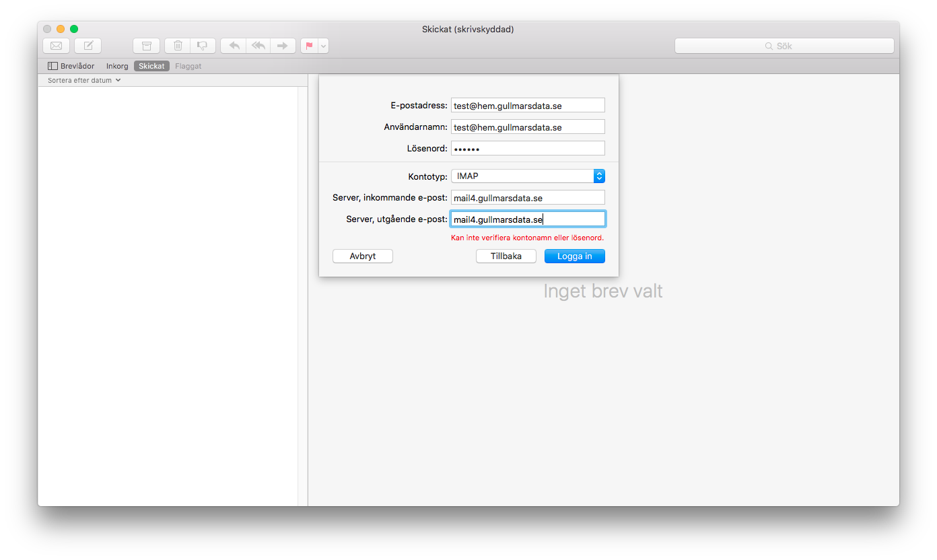This screenshot has height=560, width=937.
Task: Show Brevlådor mailbox sidebar
Action: tap(71, 66)
